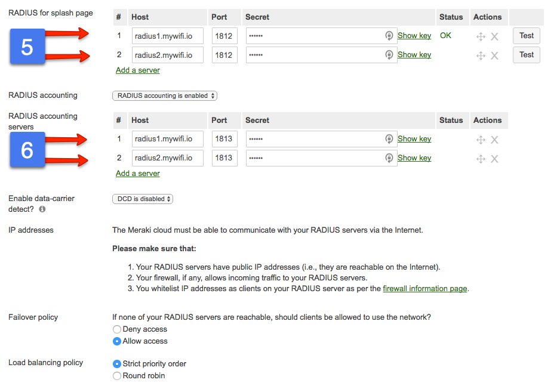
Task: Remove splash RADIUS server 1 with X icon
Action: (x=494, y=36)
